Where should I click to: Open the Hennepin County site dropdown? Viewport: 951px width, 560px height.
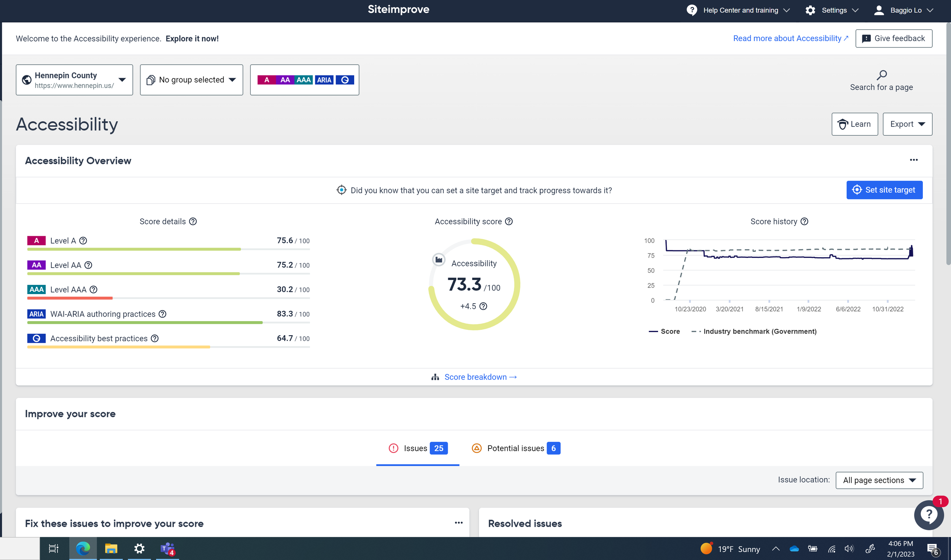pyautogui.click(x=75, y=80)
